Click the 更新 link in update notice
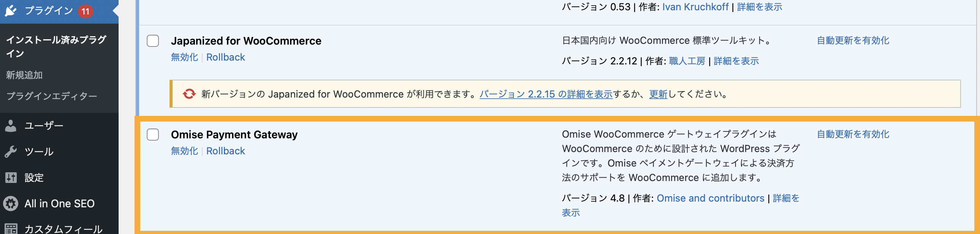Image resolution: width=980 pixels, height=234 pixels. pos(658,94)
